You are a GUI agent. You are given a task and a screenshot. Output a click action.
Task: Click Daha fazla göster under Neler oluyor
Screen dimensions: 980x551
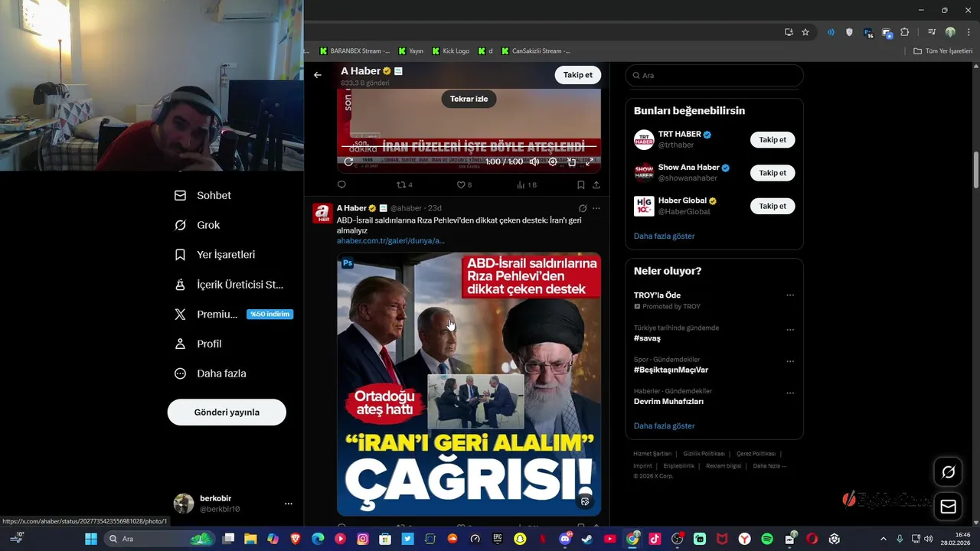point(664,425)
